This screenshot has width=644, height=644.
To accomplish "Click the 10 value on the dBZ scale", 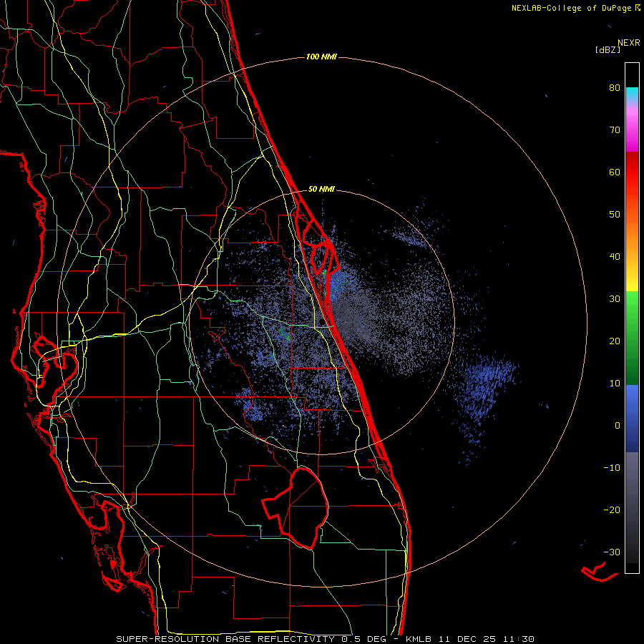I will (615, 384).
